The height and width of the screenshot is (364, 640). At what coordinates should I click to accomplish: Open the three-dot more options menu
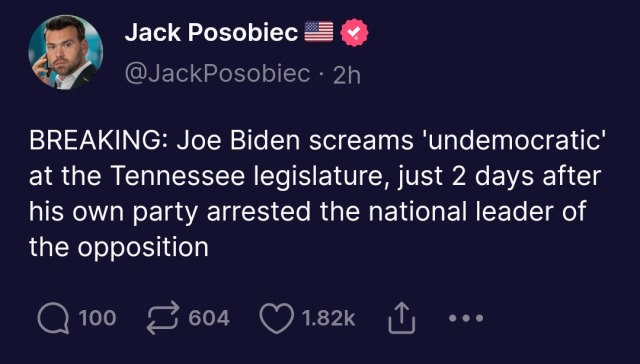(x=466, y=318)
